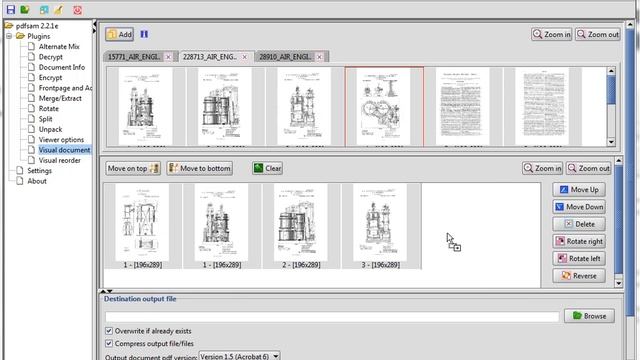Zoom out on the top thumbnails panel
Screen dimensions: 640x360
(x=598, y=34)
